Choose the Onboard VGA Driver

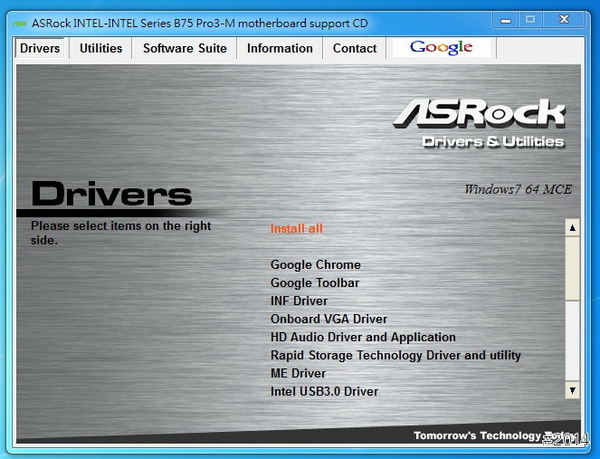click(328, 319)
